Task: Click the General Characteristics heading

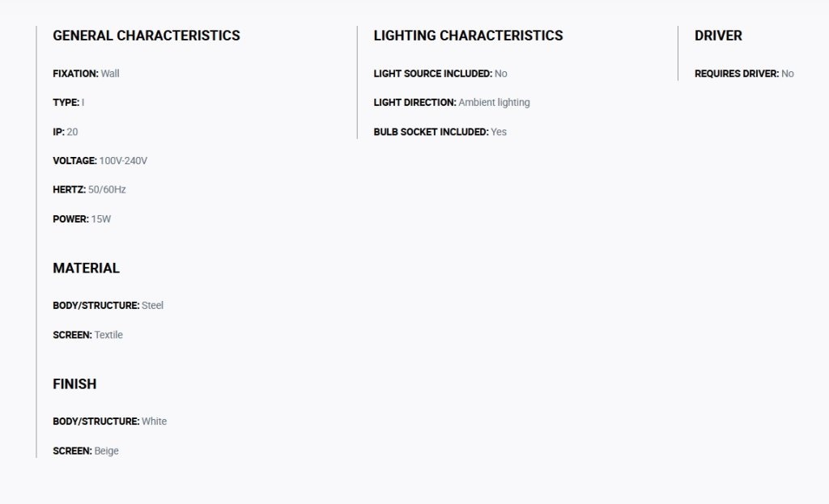Action: [x=147, y=36]
